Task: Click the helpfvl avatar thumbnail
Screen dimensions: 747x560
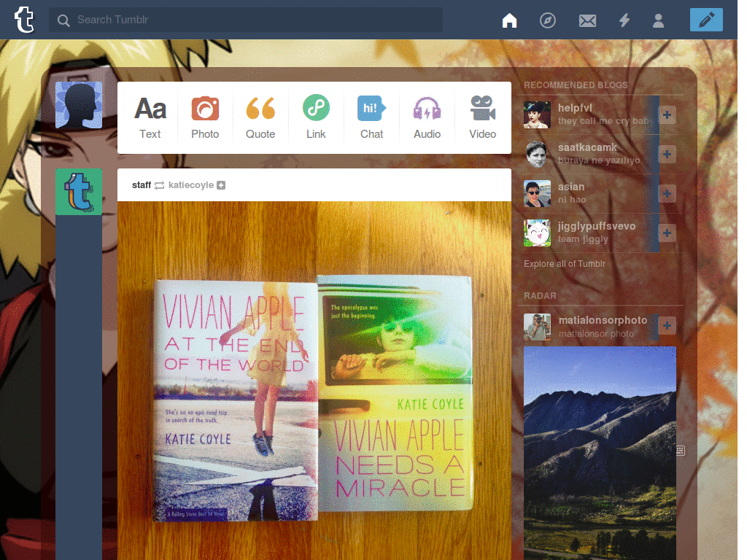Action: [537, 114]
